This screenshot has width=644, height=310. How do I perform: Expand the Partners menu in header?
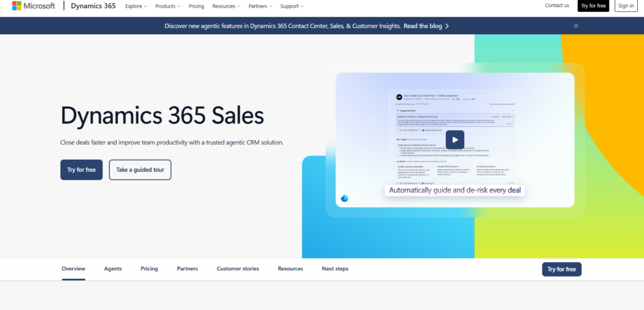point(260,6)
